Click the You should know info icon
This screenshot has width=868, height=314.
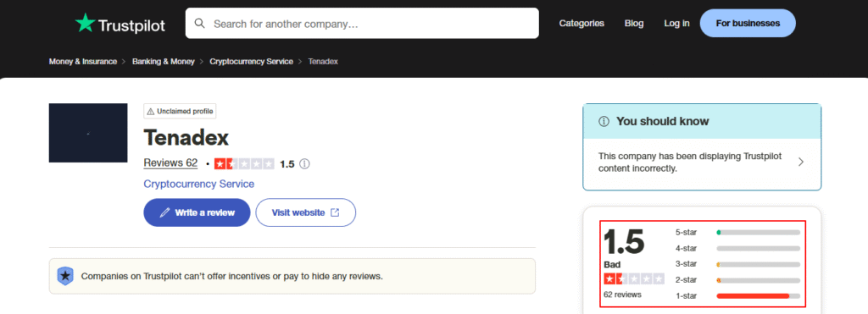coord(604,122)
